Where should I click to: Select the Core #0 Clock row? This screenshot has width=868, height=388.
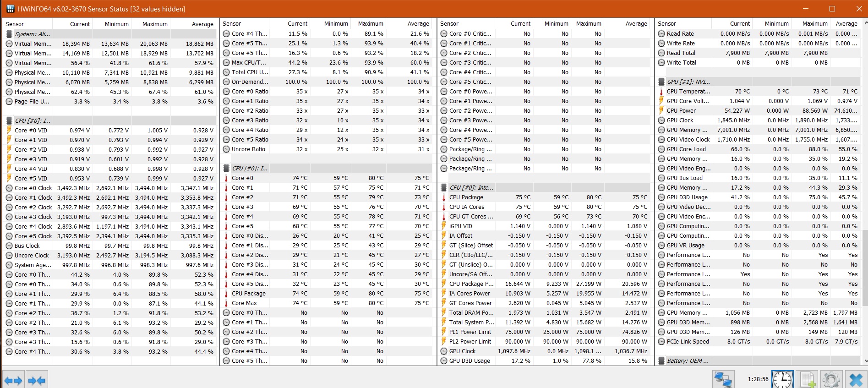(110, 188)
